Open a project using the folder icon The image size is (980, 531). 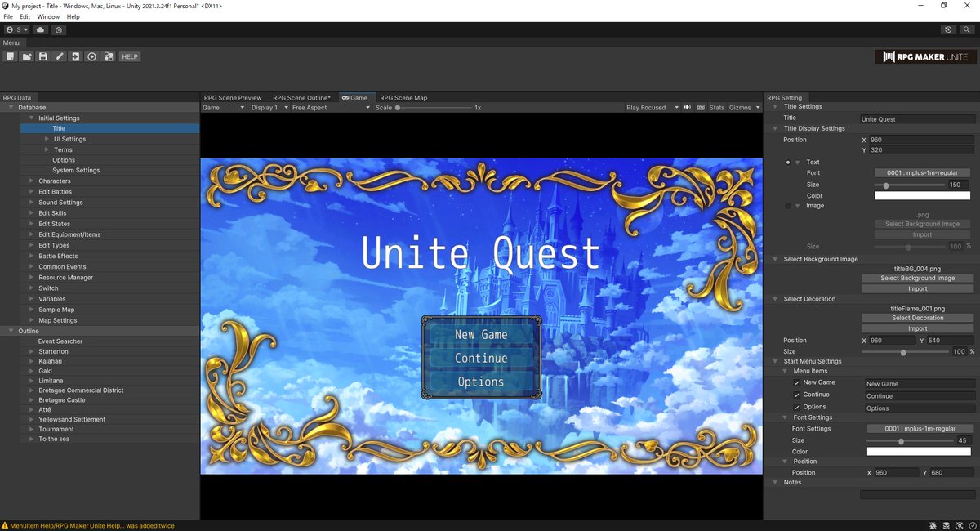point(27,56)
